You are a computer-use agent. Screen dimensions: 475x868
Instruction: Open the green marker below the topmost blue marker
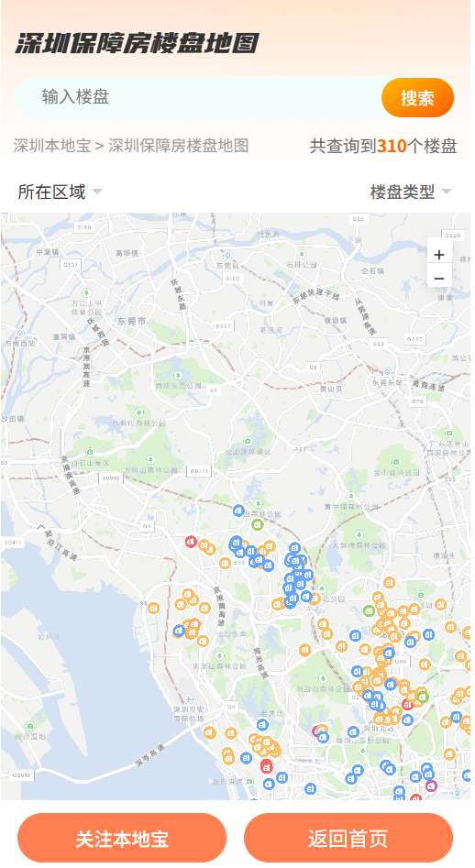pos(258,524)
